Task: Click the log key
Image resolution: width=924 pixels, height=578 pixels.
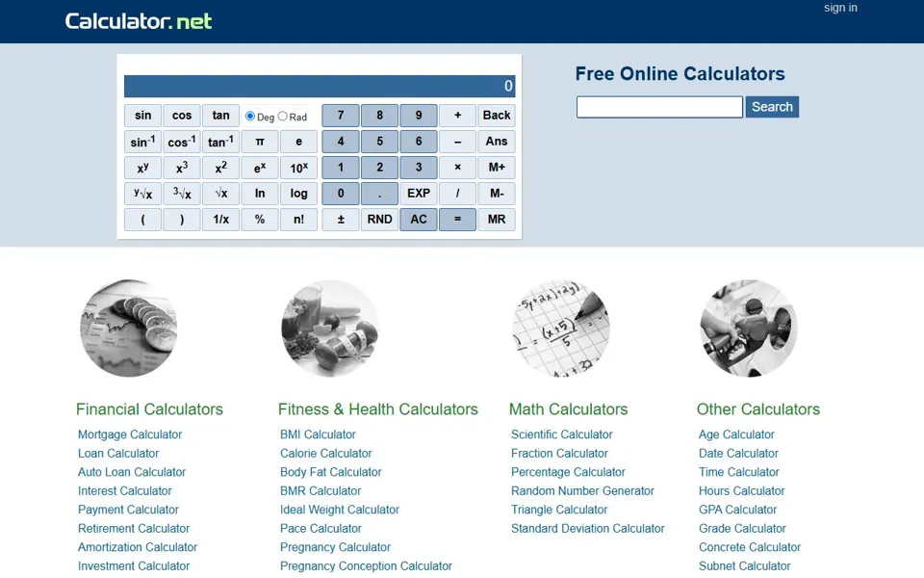Action: tap(298, 194)
